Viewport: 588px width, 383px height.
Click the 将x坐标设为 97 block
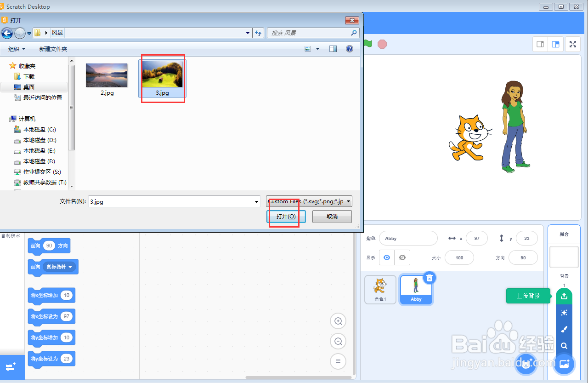51,316
